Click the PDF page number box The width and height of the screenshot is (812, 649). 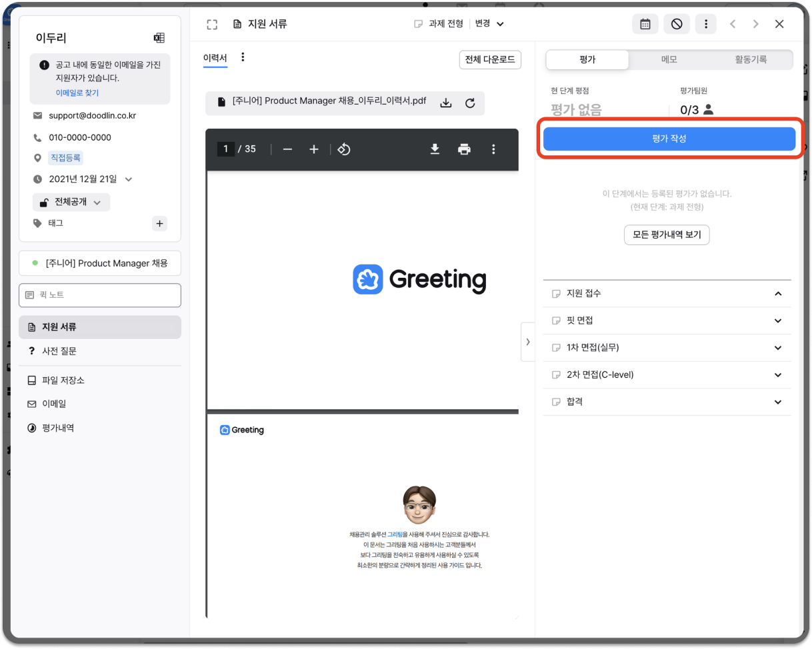[226, 149]
